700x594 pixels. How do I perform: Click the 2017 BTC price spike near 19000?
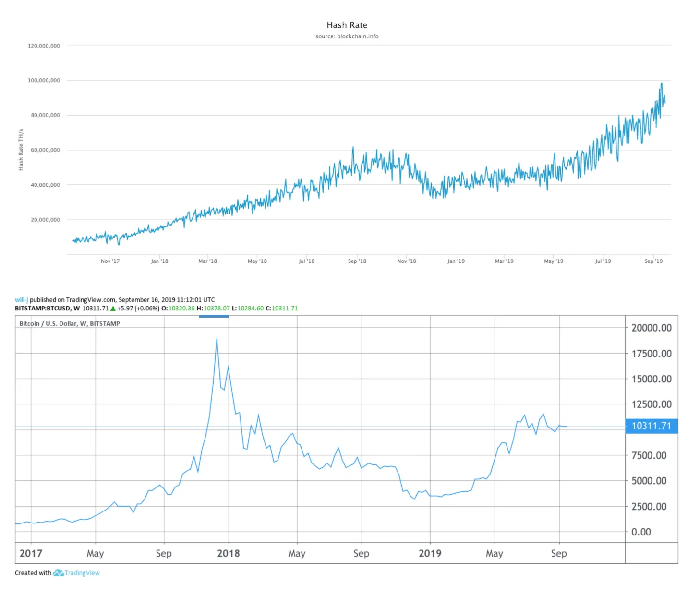tap(217, 339)
